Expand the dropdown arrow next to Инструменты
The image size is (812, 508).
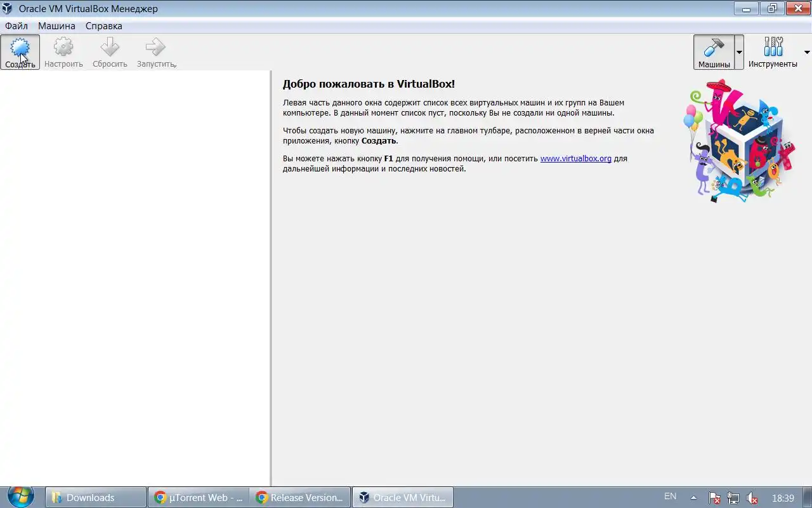click(x=807, y=52)
